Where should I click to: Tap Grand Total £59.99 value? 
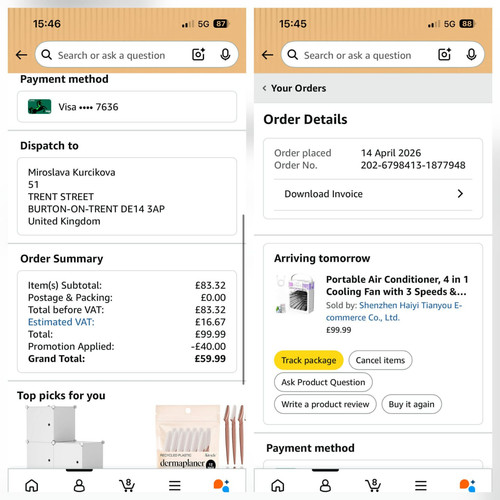pos(210,359)
